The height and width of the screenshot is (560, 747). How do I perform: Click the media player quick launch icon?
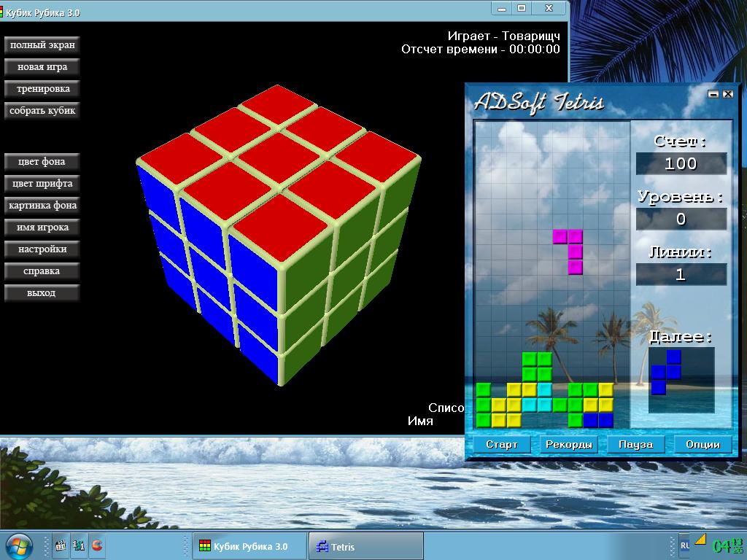click(x=61, y=545)
